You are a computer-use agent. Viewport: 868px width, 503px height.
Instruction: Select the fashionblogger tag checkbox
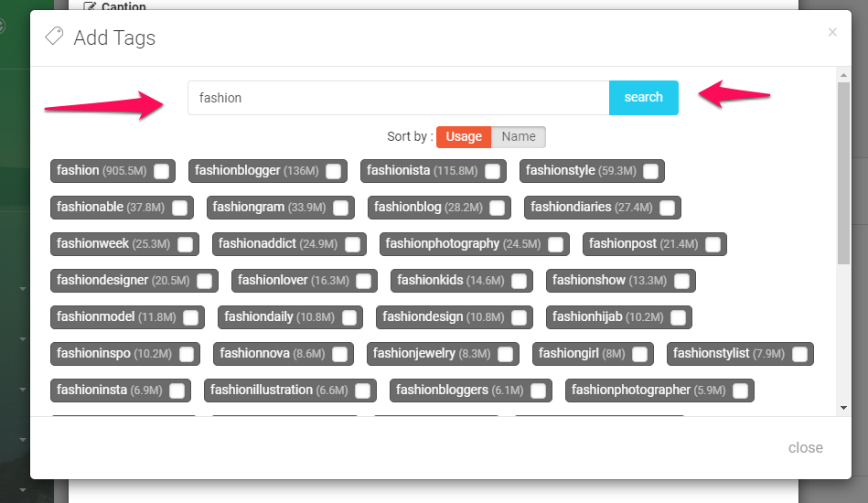[333, 171]
